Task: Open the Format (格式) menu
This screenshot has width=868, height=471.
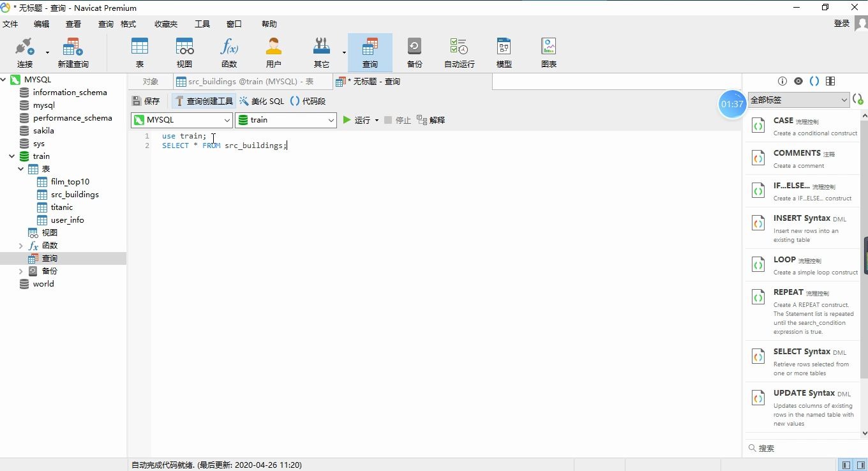Action: pyautogui.click(x=128, y=24)
